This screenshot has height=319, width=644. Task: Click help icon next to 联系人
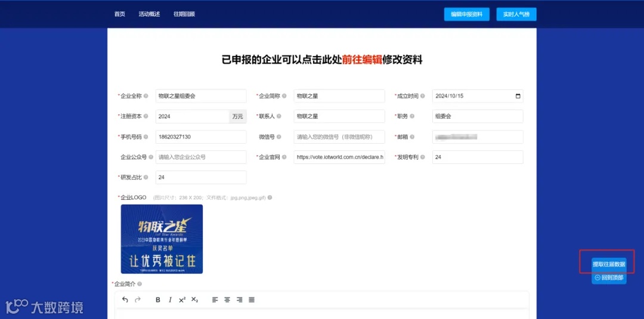pos(279,116)
